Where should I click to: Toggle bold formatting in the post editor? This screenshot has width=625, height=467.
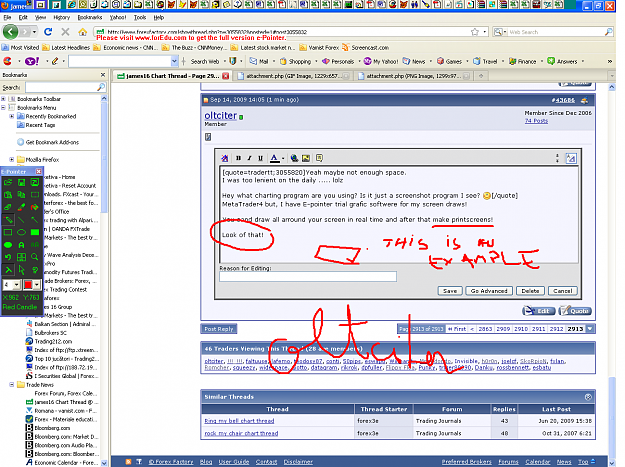click(238, 158)
